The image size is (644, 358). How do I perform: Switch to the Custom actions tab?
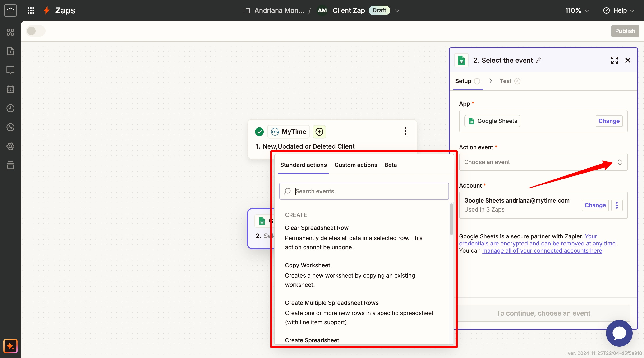point(355,165)
